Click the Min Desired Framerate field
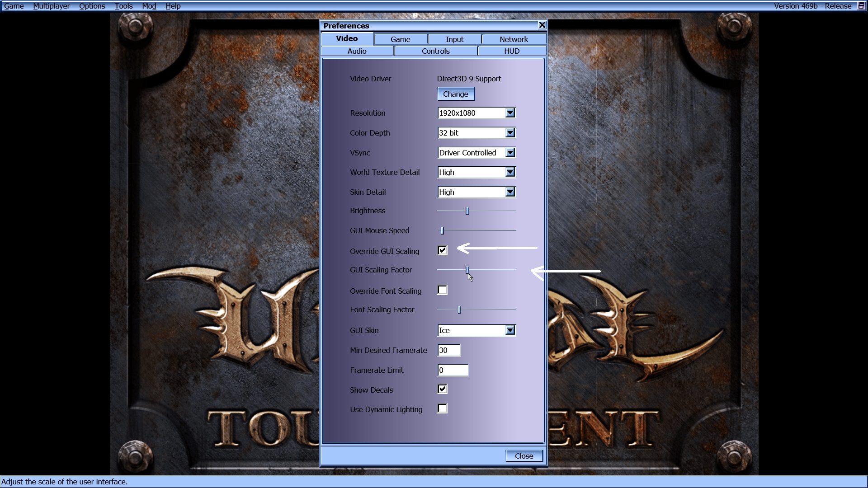Screen dimensions: 868x488 [448, 350]
